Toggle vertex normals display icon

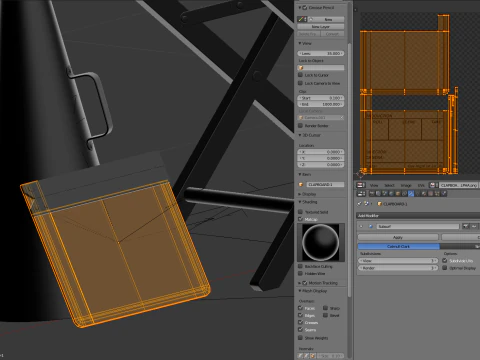click(300, 356)
